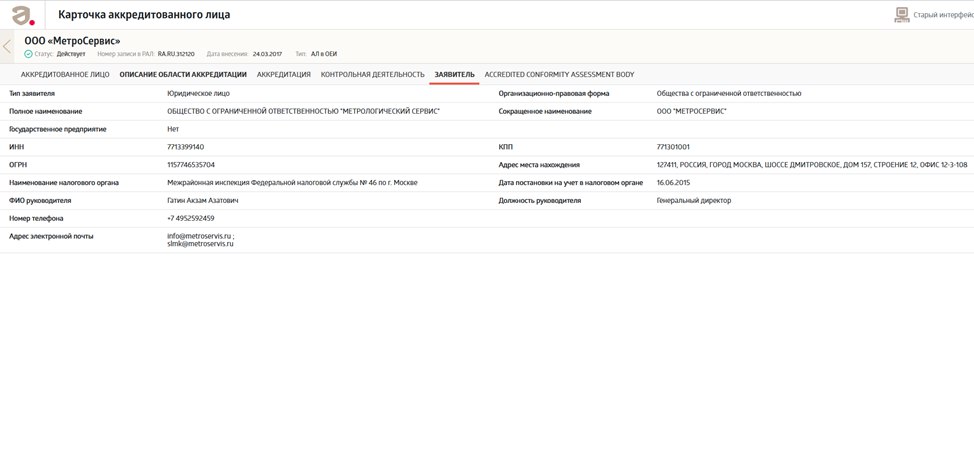Open 'Описание области аккредитации' tab

click(x=183, y=75)
